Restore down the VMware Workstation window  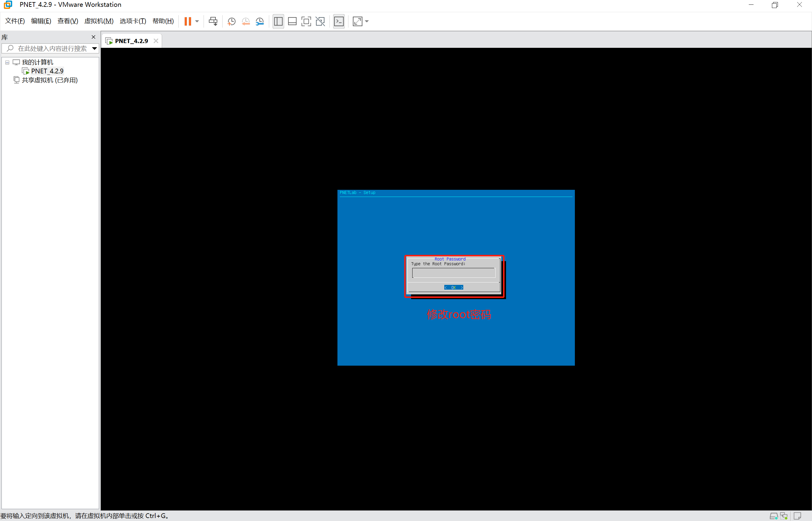[x=775, y=5]
